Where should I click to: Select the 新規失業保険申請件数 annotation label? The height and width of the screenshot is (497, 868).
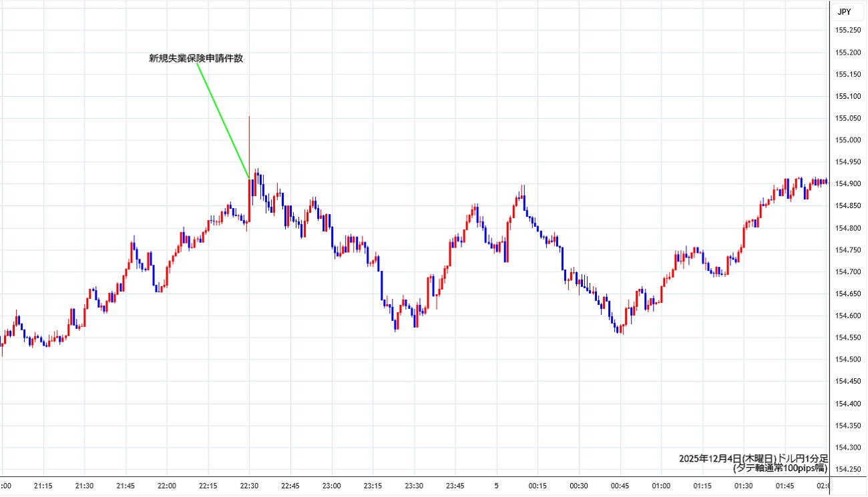(x=196, y=59)
